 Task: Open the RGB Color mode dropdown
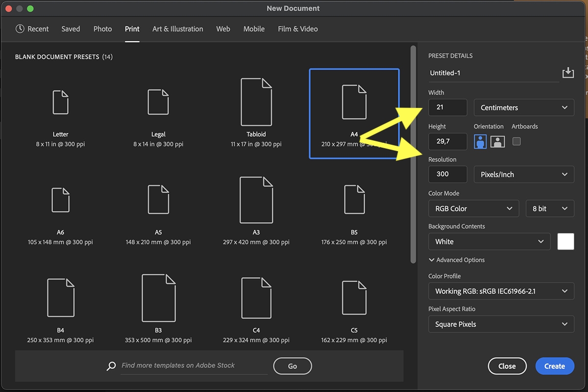[x=473, y=209]
